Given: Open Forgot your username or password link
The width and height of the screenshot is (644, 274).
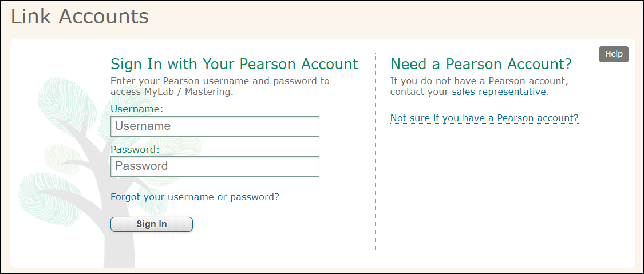Looking at the screenshot, I should pyautogui.click(x=195, y=197).
